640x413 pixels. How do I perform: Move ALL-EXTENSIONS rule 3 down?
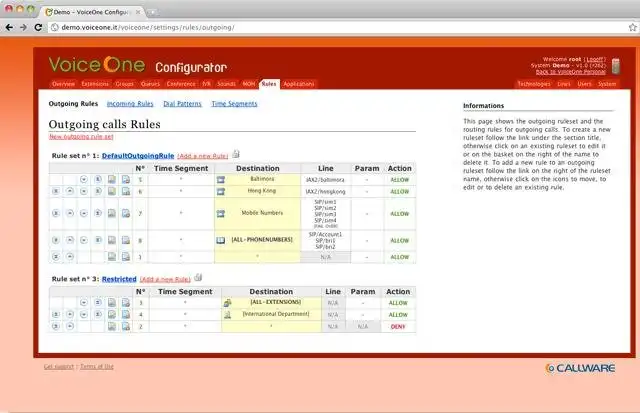[84, 302]
